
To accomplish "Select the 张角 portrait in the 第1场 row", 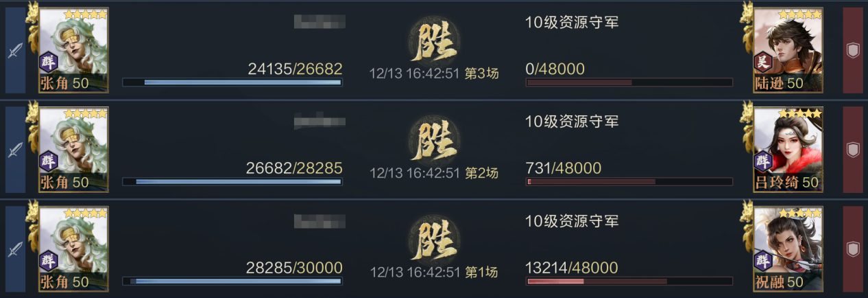I will (x=73, y=248).
